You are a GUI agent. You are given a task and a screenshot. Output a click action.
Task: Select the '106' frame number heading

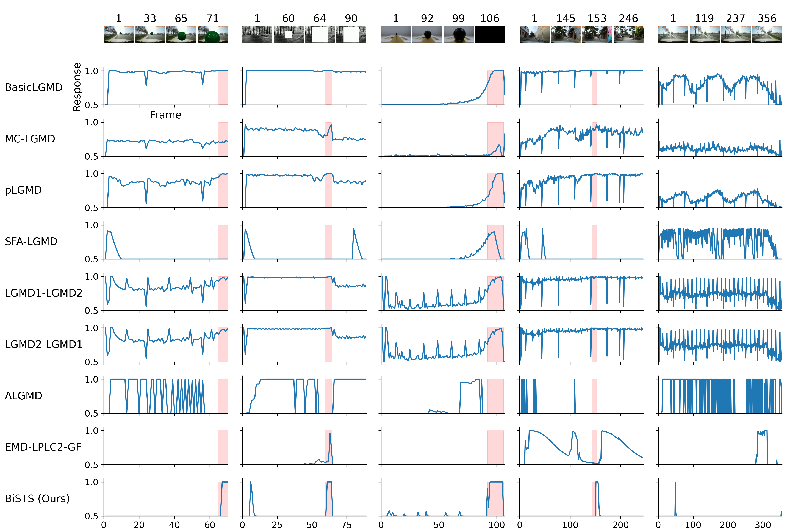[490, 19]
